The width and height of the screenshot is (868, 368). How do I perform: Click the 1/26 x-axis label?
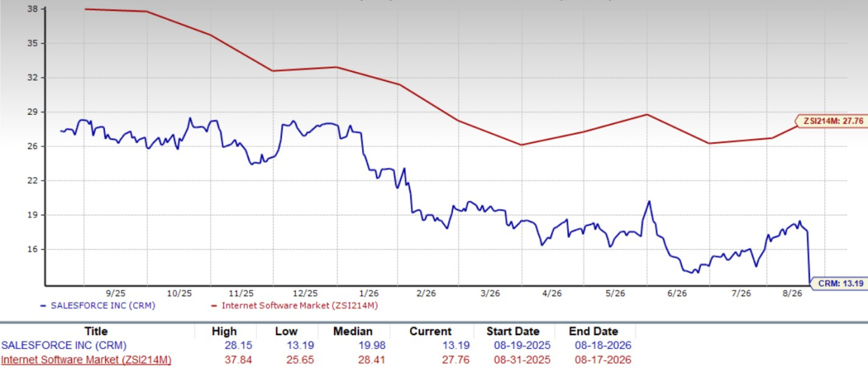[367, 294]
